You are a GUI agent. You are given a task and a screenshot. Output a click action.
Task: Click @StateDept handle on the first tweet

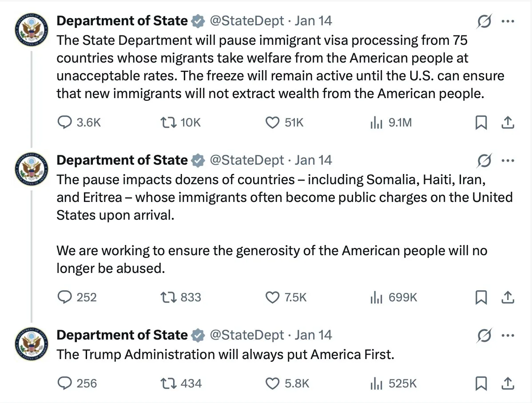[x=246, y=21]
